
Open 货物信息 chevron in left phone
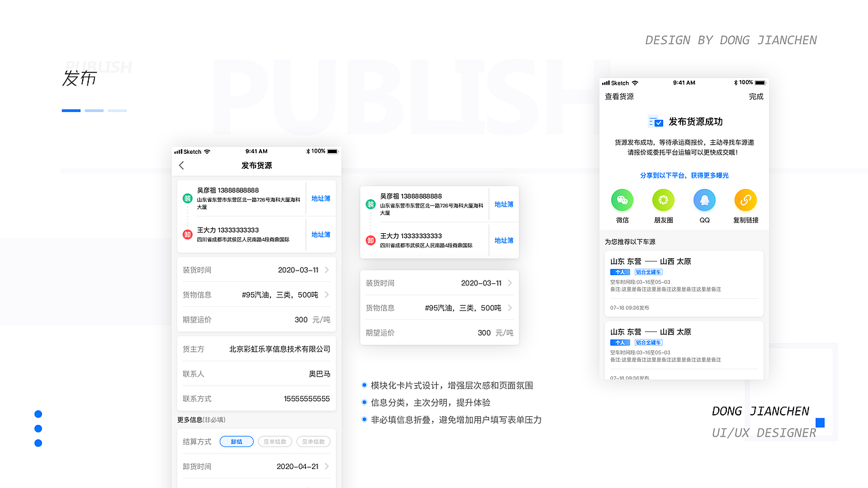click(x=326, y=295)
